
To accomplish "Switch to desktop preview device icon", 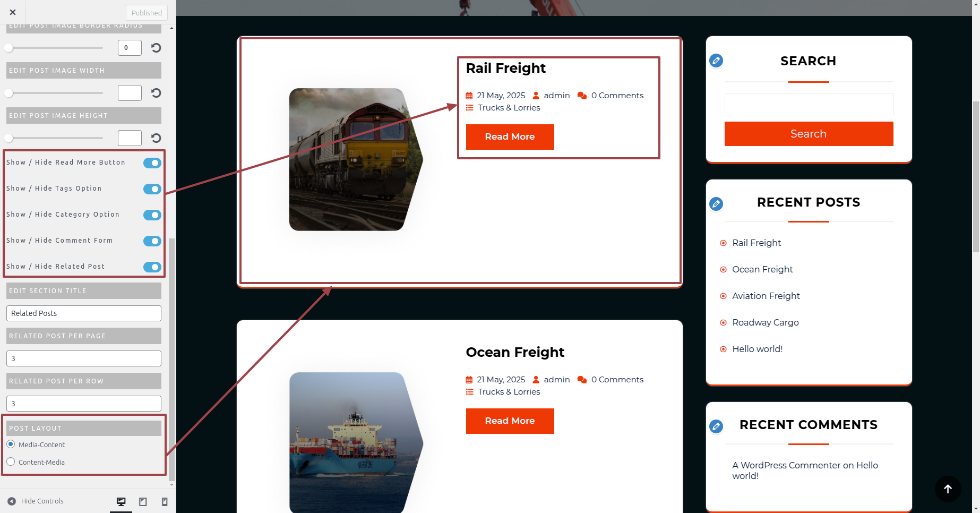I will point(121,501).
